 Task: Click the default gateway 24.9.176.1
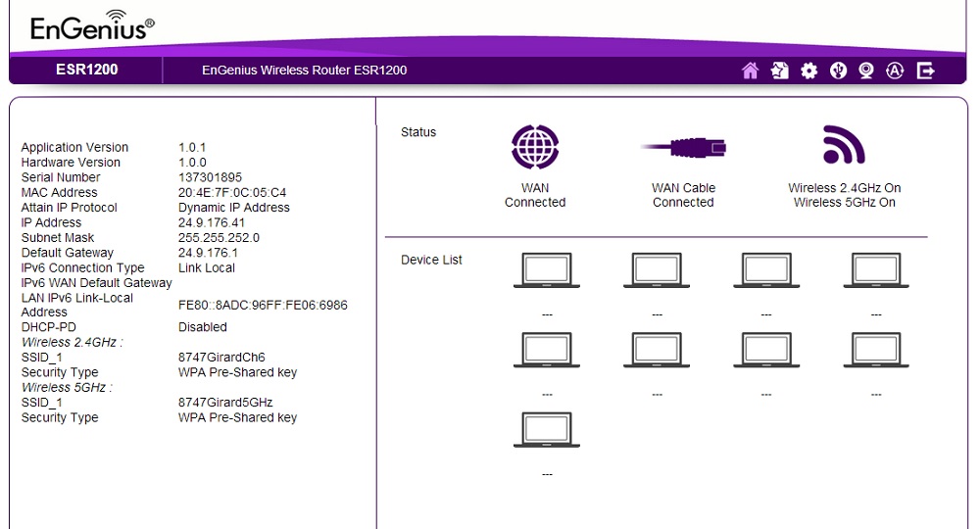pos(208,253)
